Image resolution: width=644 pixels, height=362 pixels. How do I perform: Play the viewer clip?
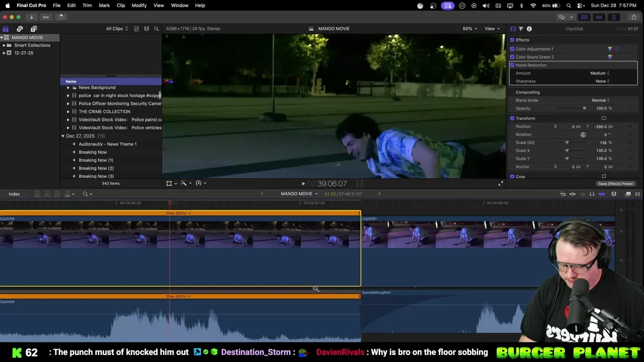point(303,184)
